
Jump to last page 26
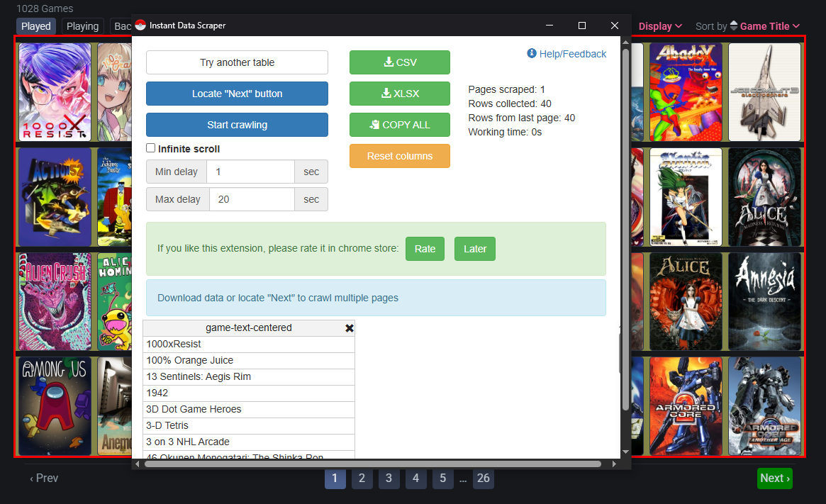(484, 478)
